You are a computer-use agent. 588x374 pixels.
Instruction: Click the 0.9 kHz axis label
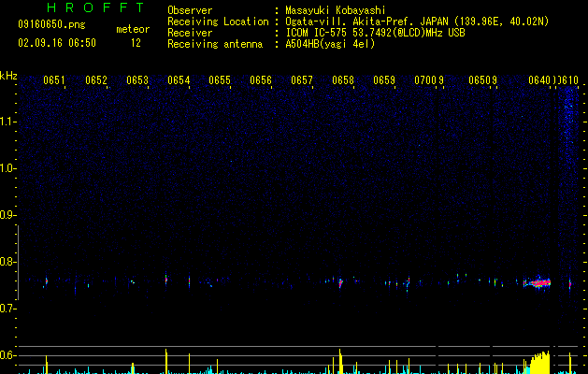(x=8, y=215)
